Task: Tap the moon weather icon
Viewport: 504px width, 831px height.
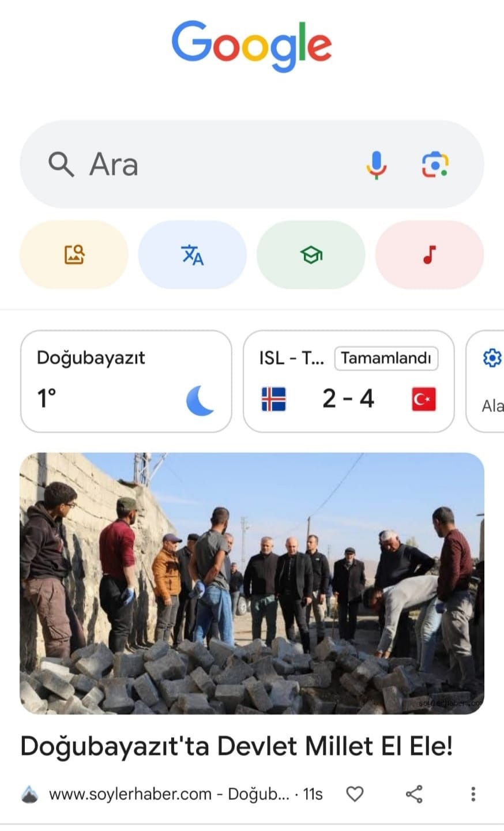Action: pyautogui.click(x=200, y=401)
